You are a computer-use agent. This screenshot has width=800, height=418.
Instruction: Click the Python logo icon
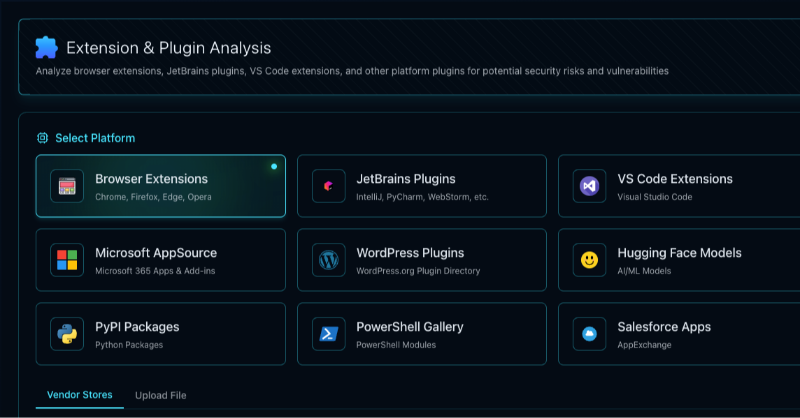click(x=67, y=334)
